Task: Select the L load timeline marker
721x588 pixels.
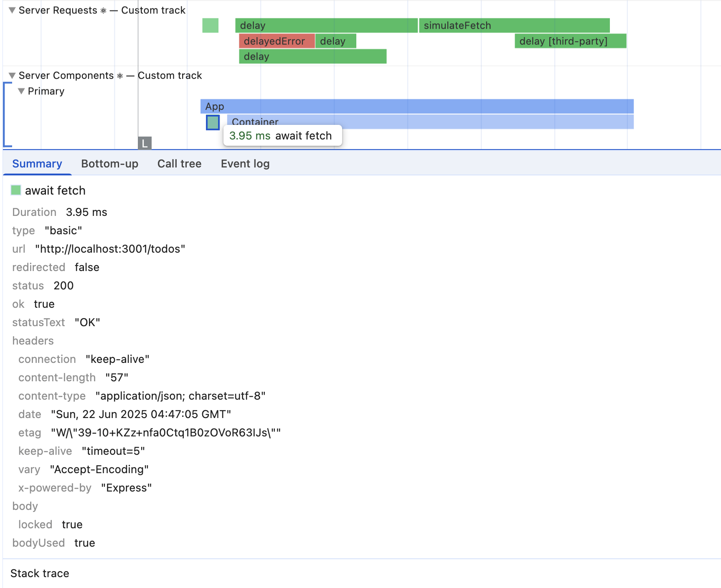Action: tap(145, 143)
